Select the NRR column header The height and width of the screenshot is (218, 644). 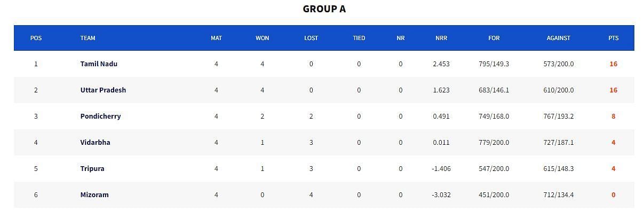(x=441, y=38)
